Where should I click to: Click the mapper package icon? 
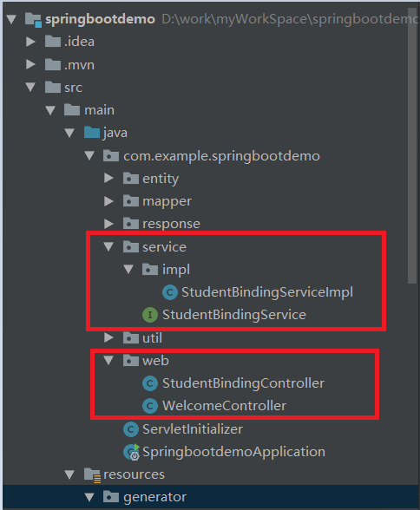point(131,200)
